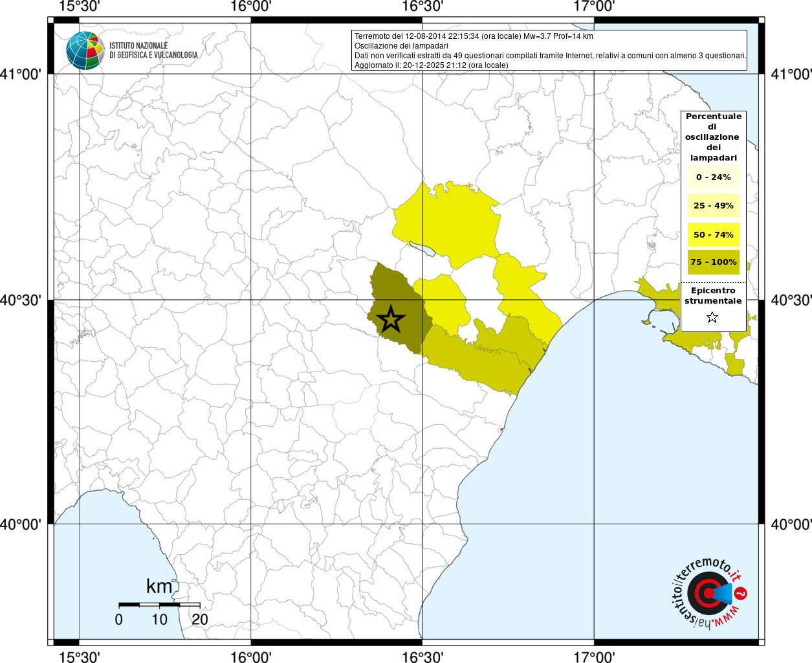Click the scale bar '0' value
The height and width of the screenshot is (663, 812).
click(118, 620)
